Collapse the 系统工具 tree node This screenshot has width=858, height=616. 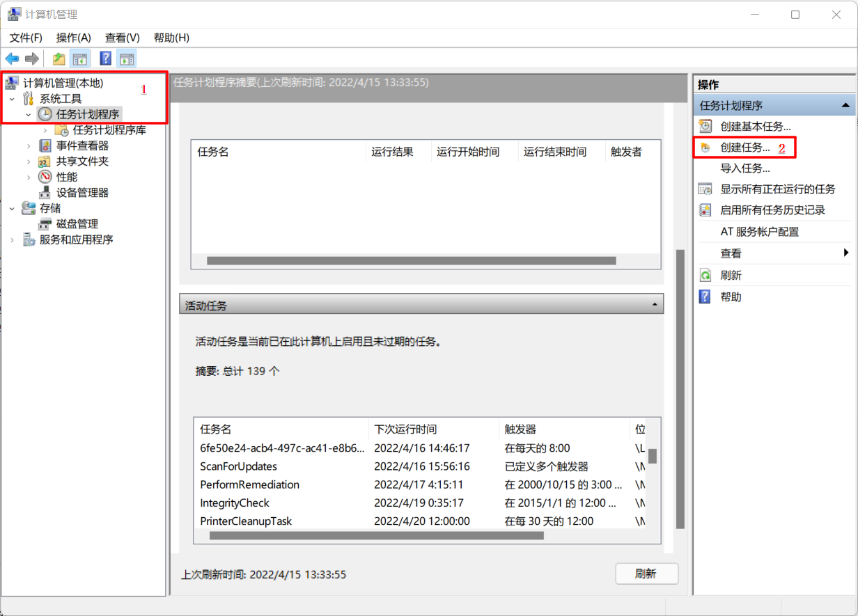[12, 99]
